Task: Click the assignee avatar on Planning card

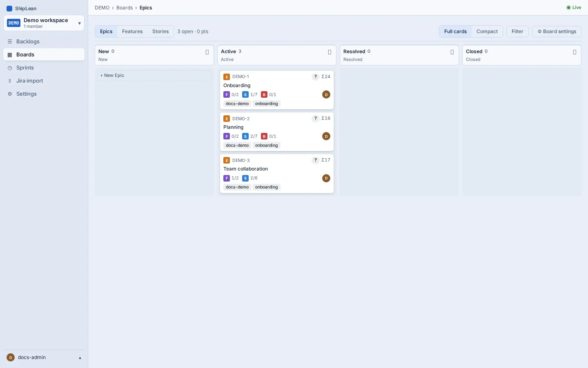Action: pyautogui.click(x=326, y=136)
